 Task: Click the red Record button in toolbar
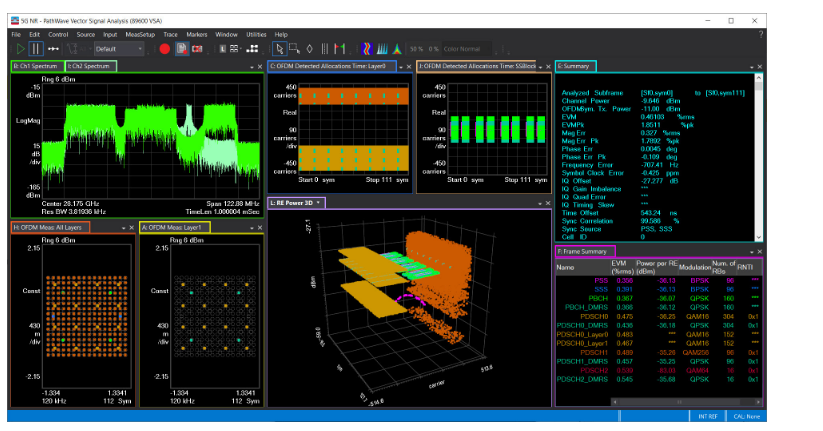tap(165, 48)
